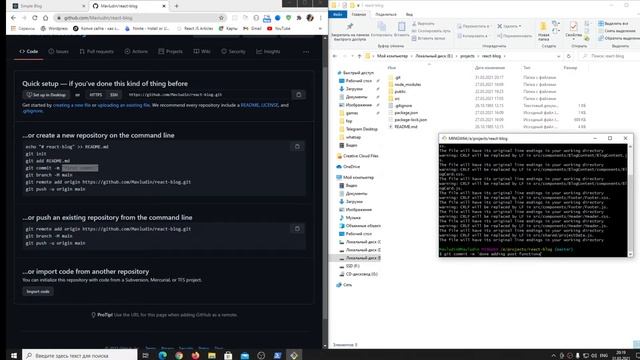Open Chrome home page button

[45, 18]
